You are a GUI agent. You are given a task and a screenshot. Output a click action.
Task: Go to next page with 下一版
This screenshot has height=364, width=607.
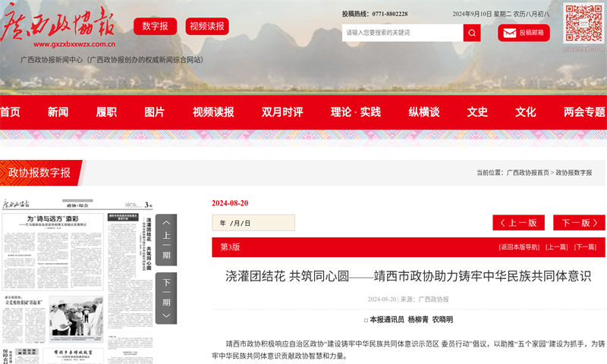[x=579, y=223]
